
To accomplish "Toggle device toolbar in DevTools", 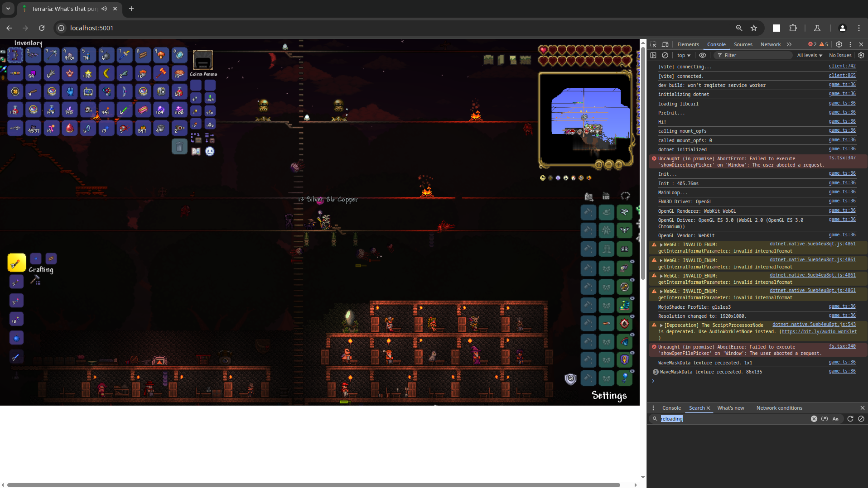I will 665,44.
